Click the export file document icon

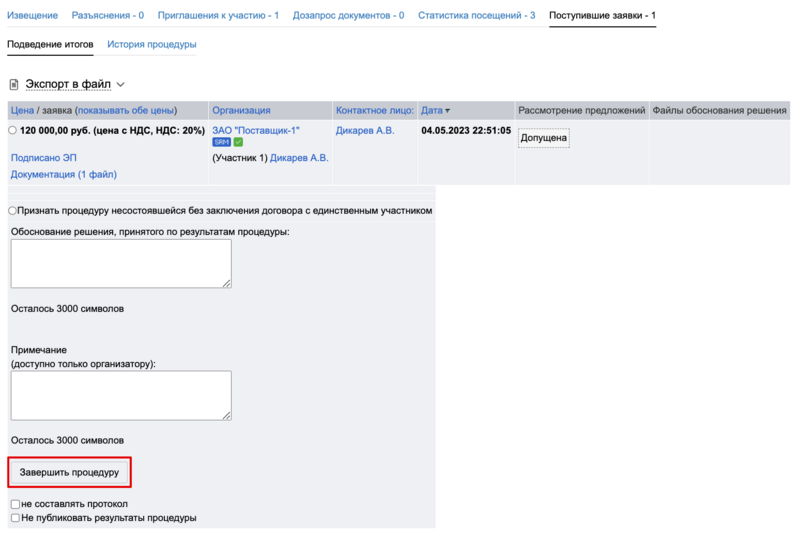(x=14, y=85)
